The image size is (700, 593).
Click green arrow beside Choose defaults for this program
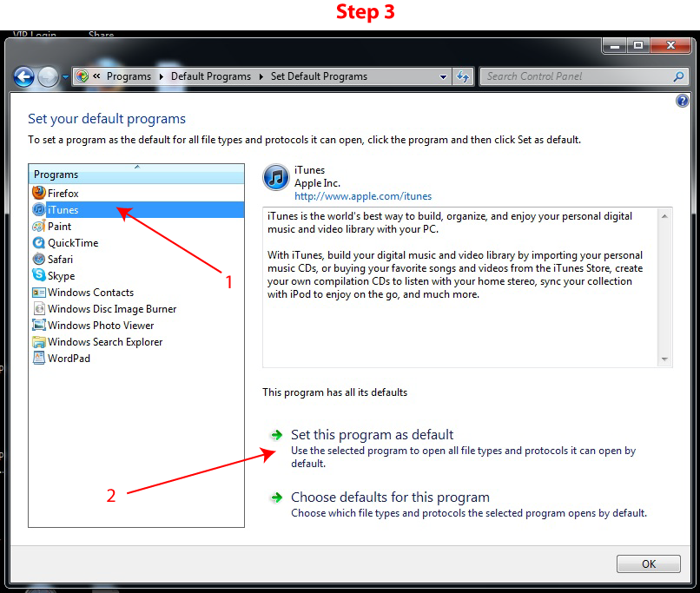[x=277, y=497]
